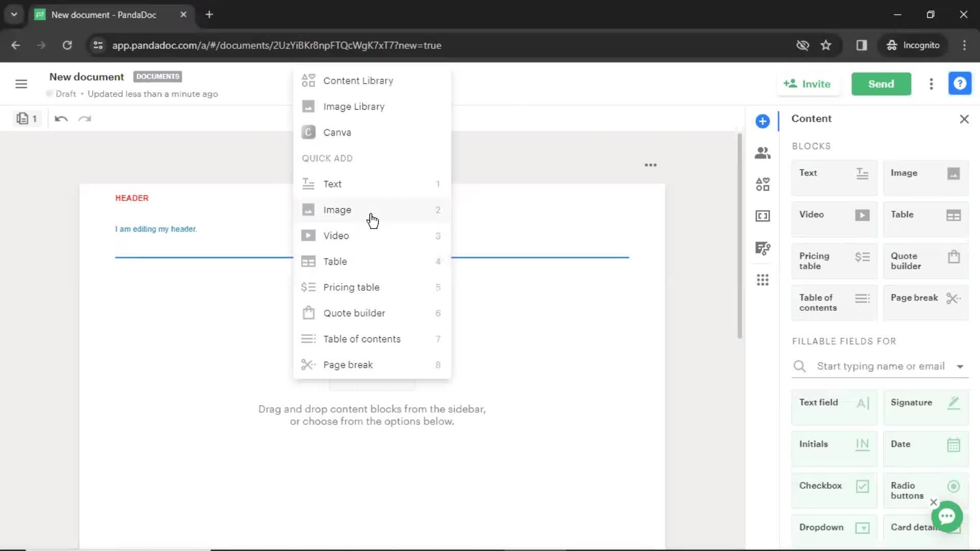Click the header text input area
Image resolution: width=980 pixels, height=551 pixels.
[x=156, y=229]
